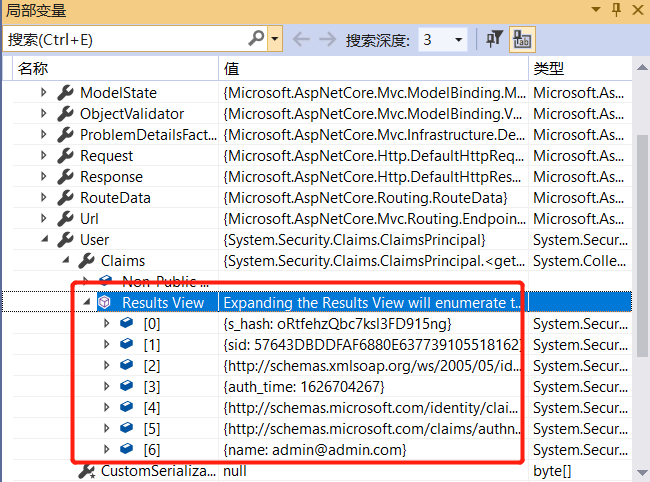
Task: Click the wrench icon beside Request
Action: 65,156
